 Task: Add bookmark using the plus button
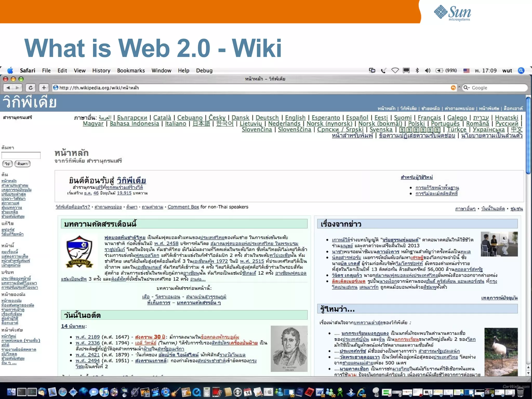coord(44,88)
